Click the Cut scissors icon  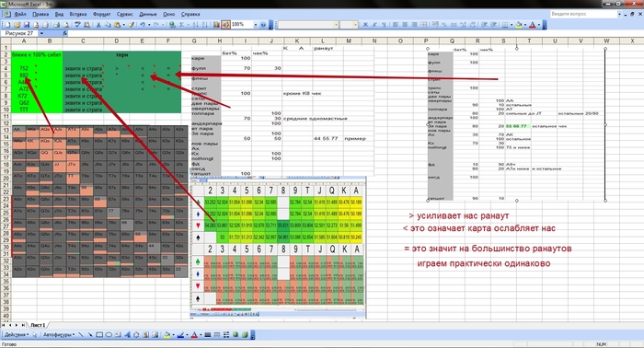coord(98,25)
